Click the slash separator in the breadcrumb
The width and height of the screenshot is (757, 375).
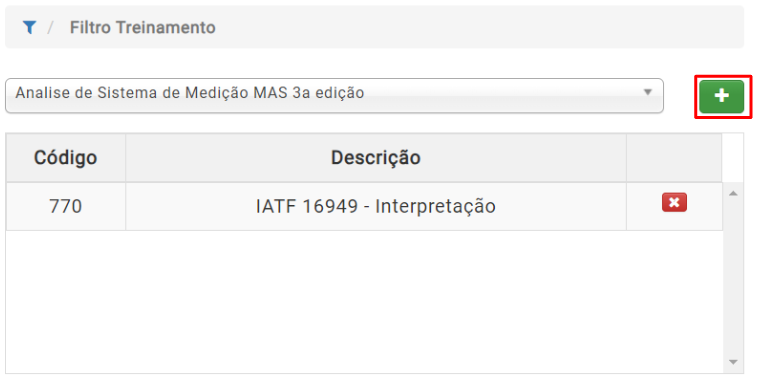50,28
